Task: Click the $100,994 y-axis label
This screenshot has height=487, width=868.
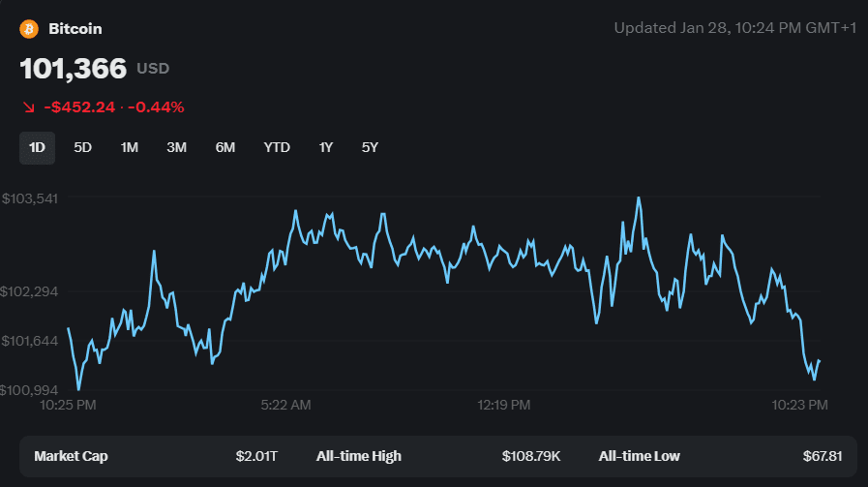Action: (29, 390)
